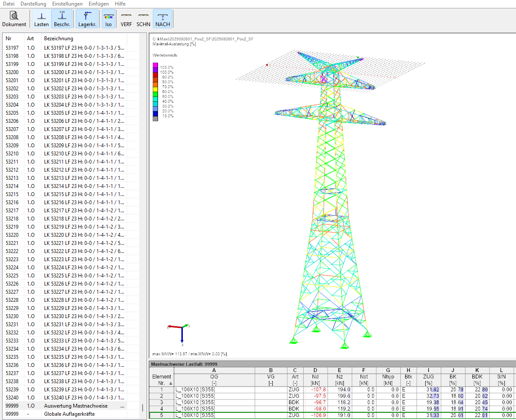
Task: Click the Bezeichnung column header
Action: pos(59,39)
